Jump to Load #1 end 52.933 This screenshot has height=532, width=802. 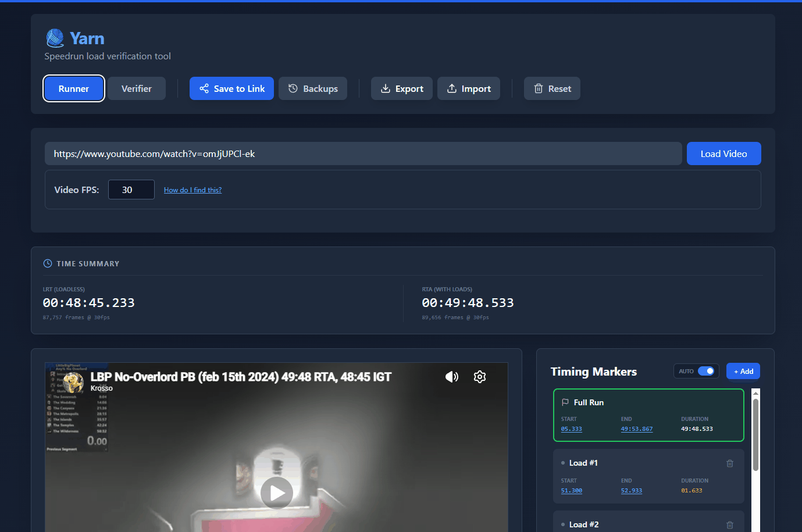coord(632,491)
